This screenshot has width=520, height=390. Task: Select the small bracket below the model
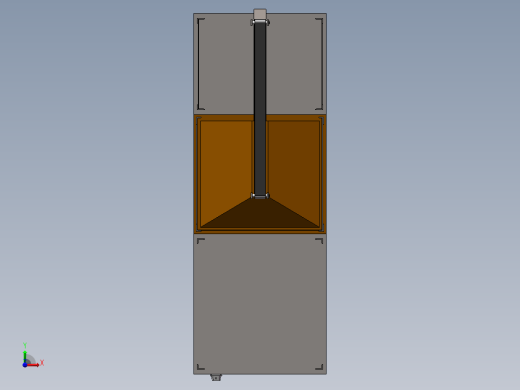point(216,378)
